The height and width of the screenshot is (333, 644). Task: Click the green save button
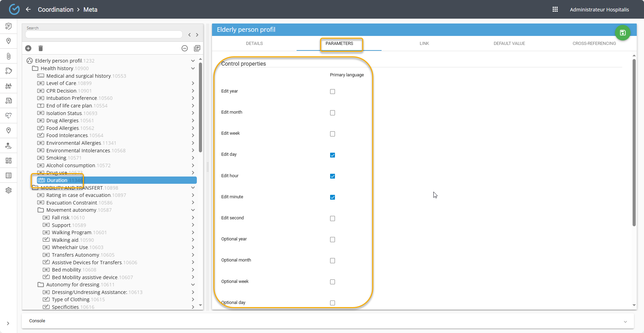tap(622, 33)
